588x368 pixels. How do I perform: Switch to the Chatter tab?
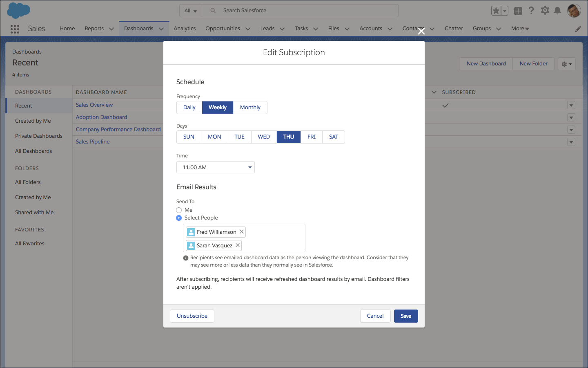coord(454,28)
